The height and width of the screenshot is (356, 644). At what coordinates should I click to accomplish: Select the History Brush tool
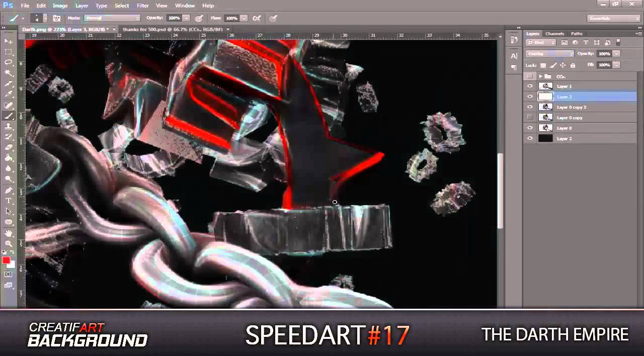[x=9, y=137]
